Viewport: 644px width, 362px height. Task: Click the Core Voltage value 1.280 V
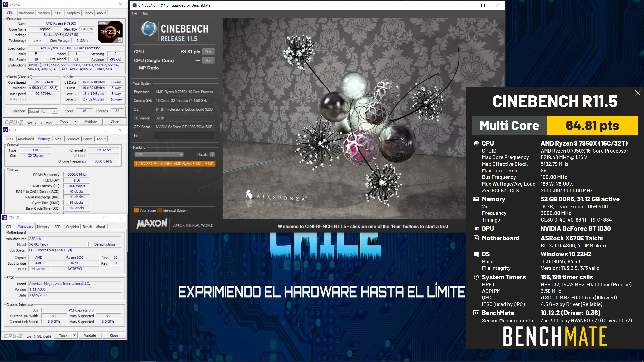tap(83, 40)
